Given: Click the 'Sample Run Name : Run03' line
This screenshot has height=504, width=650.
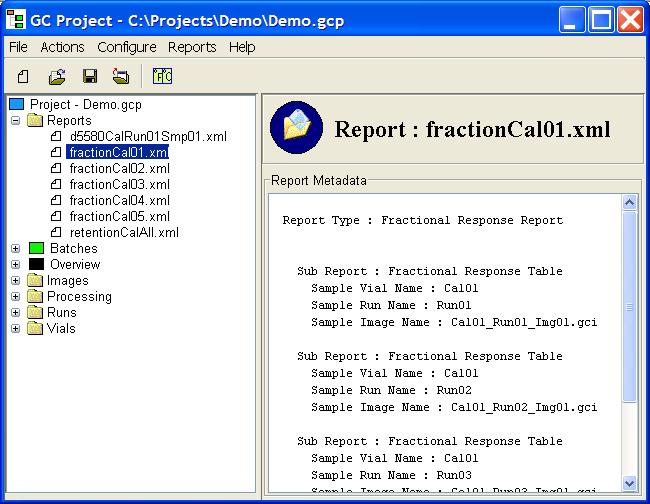Looking at the screenshot, I should click(391, 475).
